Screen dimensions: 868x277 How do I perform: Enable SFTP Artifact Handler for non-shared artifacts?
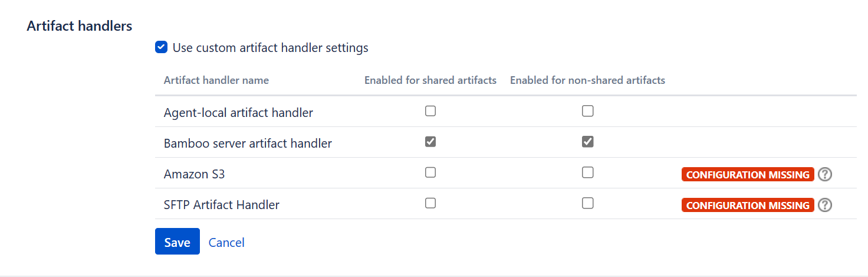pos(587,203)
